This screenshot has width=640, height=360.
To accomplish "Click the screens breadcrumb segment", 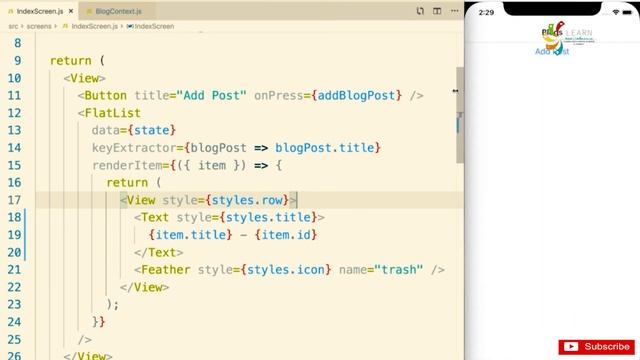I will 39,26.
